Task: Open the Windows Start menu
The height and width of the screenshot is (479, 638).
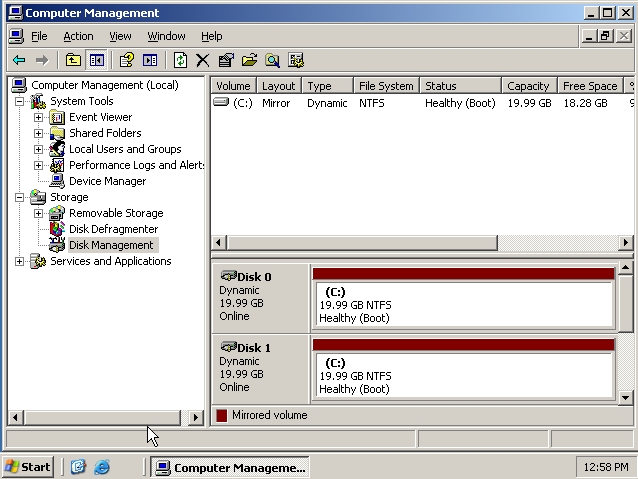Action: (28, 467)
